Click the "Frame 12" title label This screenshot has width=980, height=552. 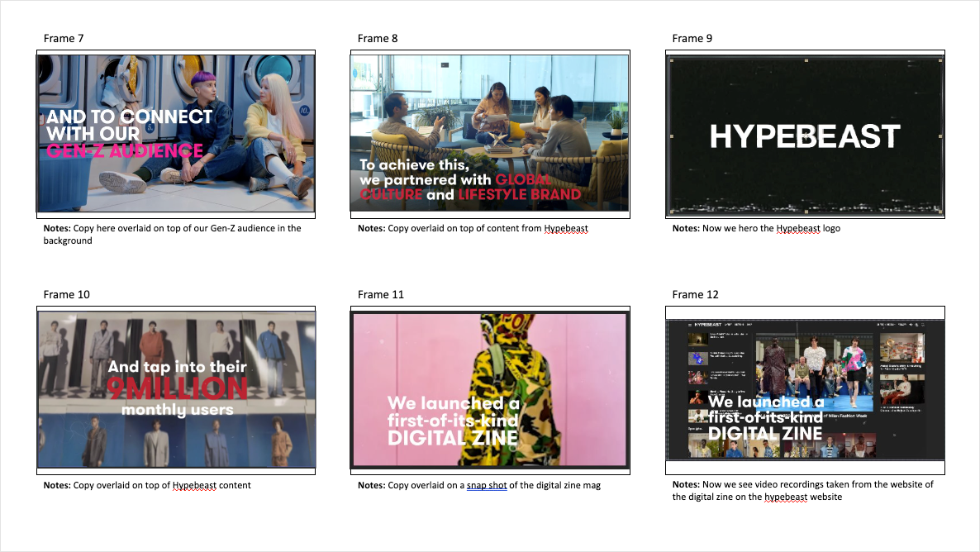[696, 294]
